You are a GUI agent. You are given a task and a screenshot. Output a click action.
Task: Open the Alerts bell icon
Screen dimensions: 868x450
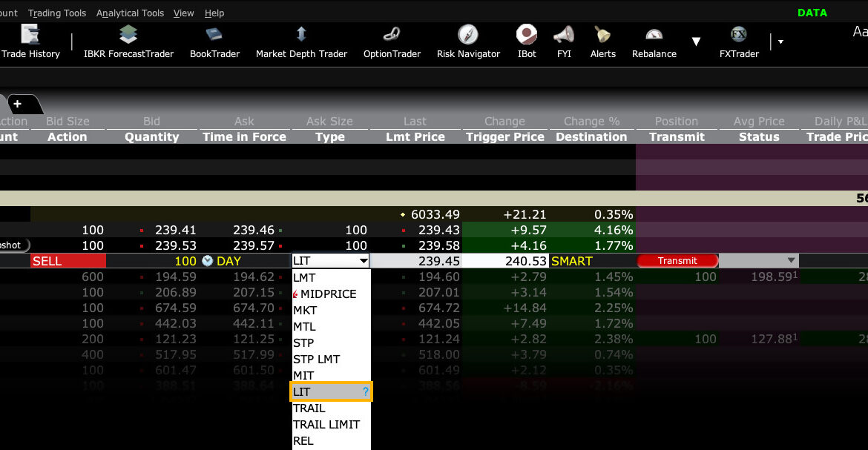[x=602, y=42]
